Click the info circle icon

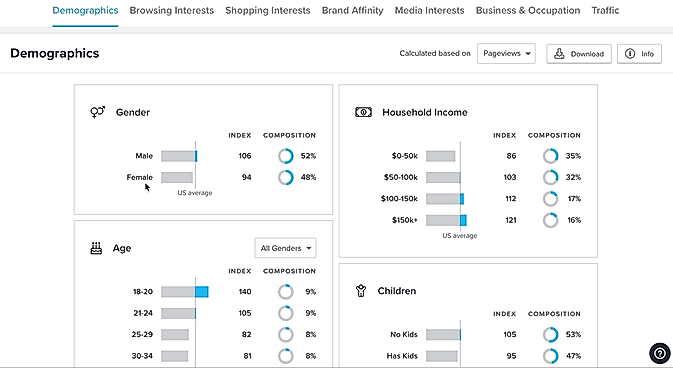(630, 54)
